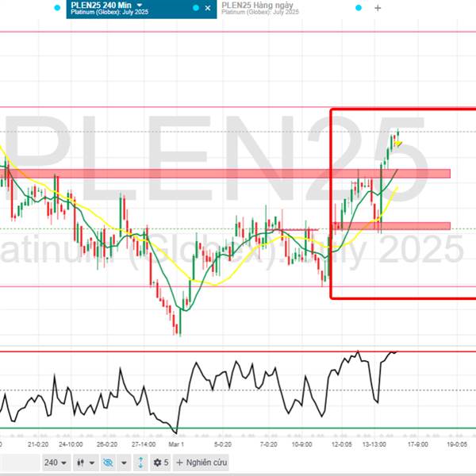Click the 10-9:00 time axis label
Screen dimensions: 476x476
301,444
